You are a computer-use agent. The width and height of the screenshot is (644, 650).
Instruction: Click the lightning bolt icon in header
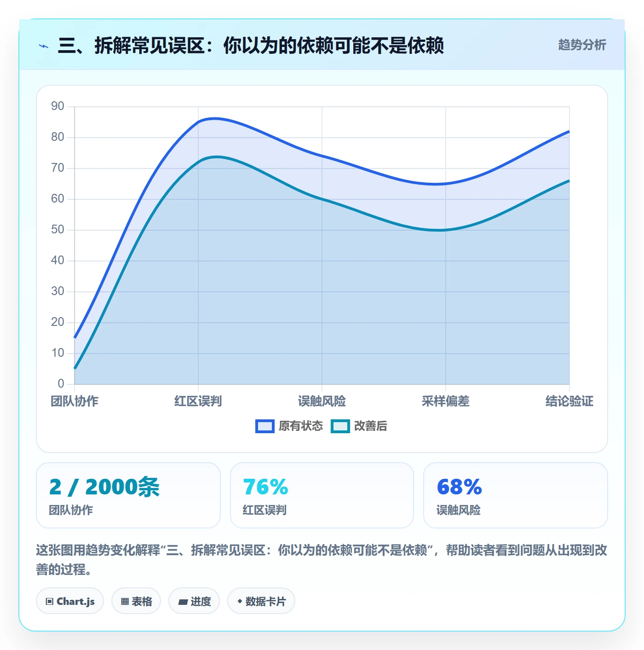coord(44,46)
